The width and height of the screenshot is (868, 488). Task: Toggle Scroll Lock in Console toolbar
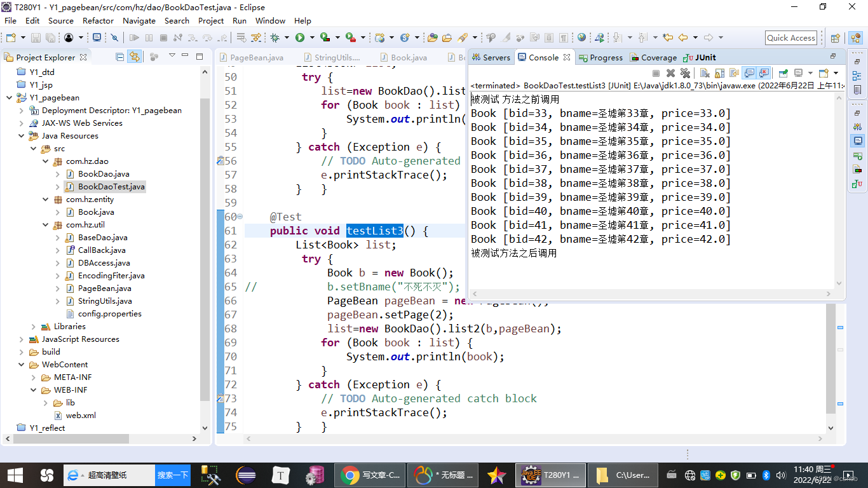(719, 73)
